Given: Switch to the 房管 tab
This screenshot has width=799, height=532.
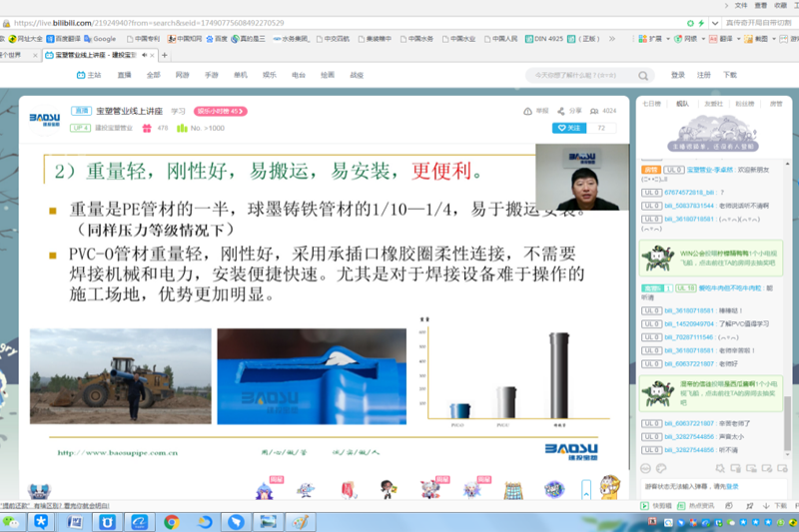Looking at the screenshot, I should 776,104.
